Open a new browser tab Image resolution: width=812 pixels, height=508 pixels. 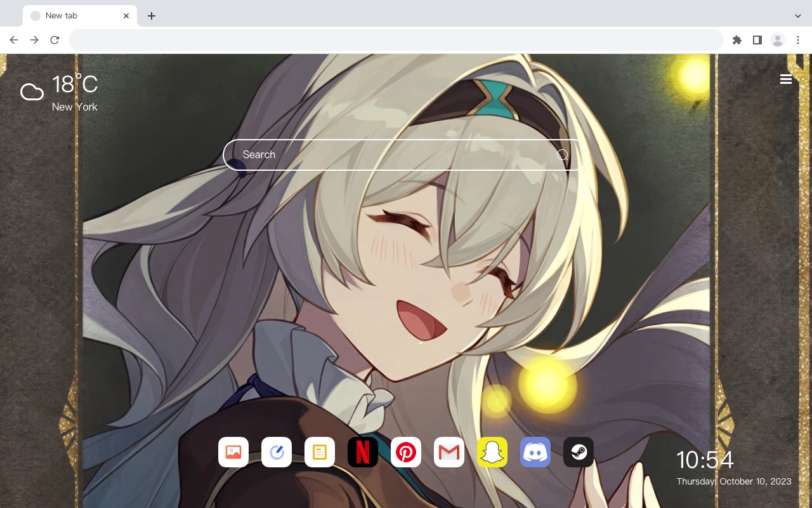[152, 16]
